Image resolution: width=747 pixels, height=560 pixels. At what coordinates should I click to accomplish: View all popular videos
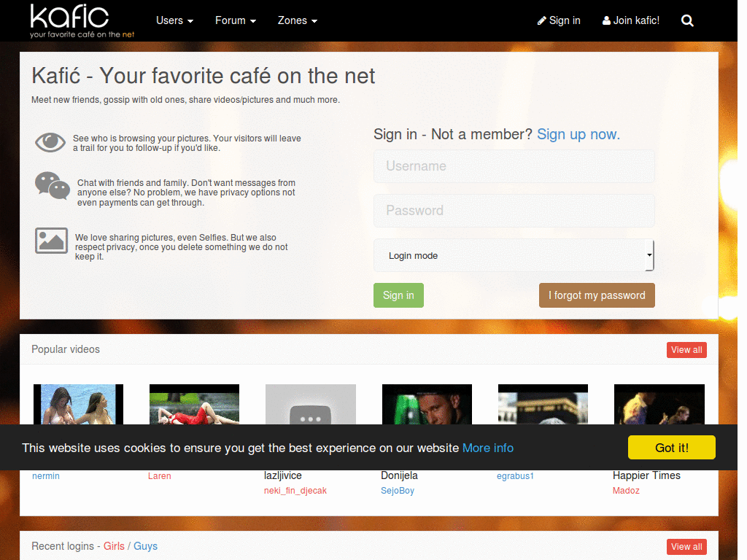click(686, 350)
